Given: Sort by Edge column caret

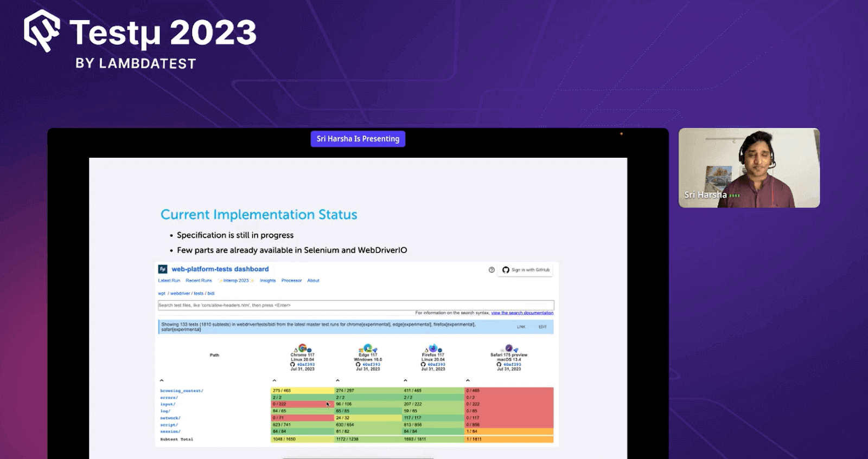Looking at the screenshot, I should 337,380.
